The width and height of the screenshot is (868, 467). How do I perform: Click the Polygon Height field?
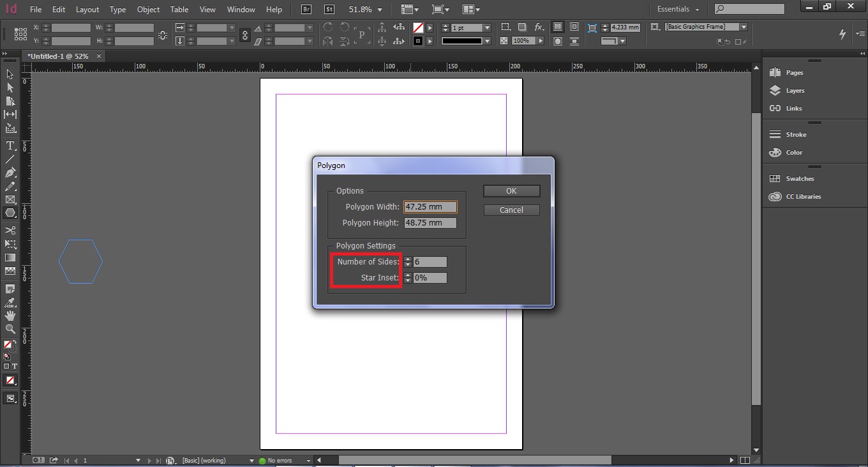coord(430,223)
